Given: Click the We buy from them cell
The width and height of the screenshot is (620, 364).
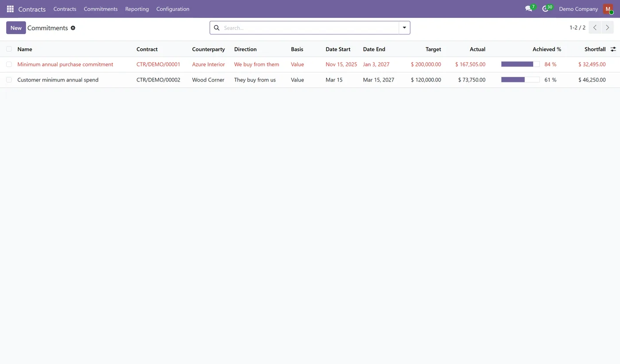Looking at the screenshot, I should (256, 64).
